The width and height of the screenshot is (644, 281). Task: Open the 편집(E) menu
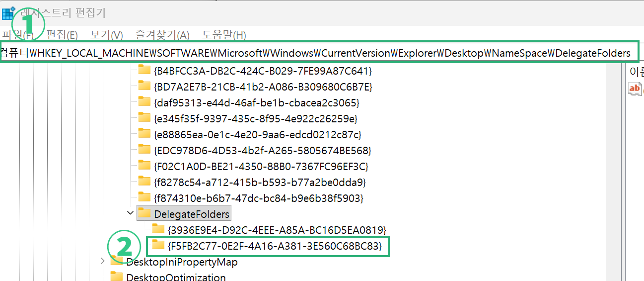(x=62, y=35)
